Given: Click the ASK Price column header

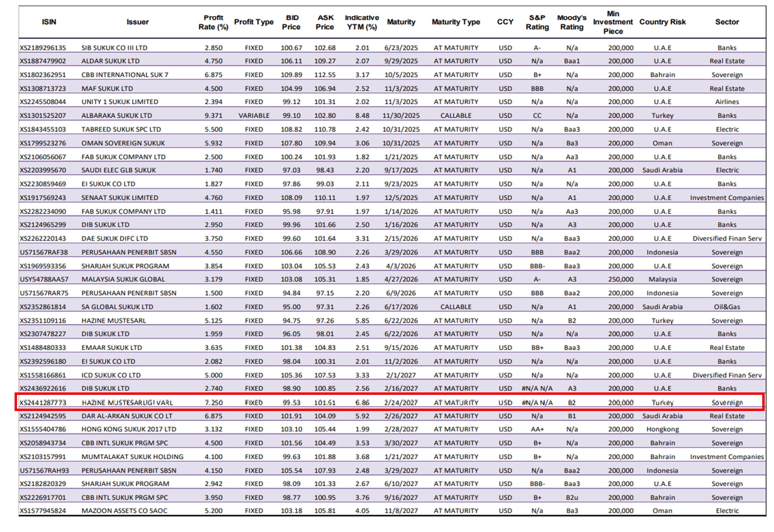Looking at the screenshot, I should [x=325, y=22].
